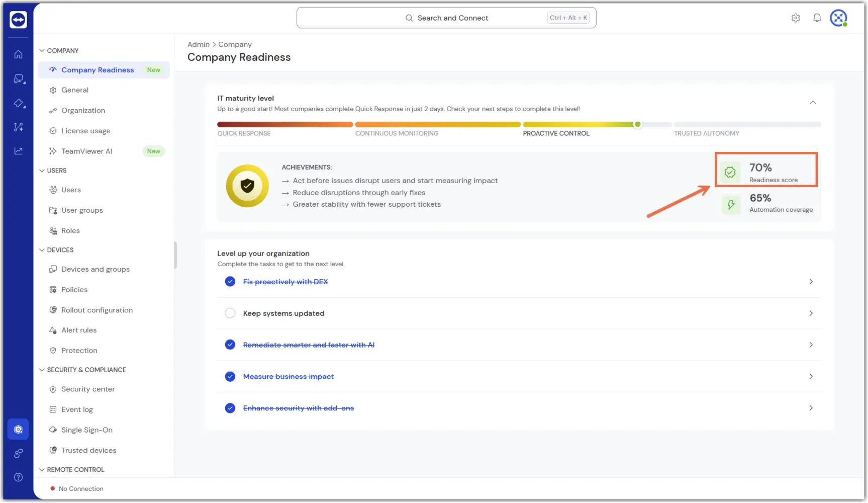Open the ticket/tag icon in left rail
Image resolution: width=868 pixels, height=503 pixels.
coord(19,103)
